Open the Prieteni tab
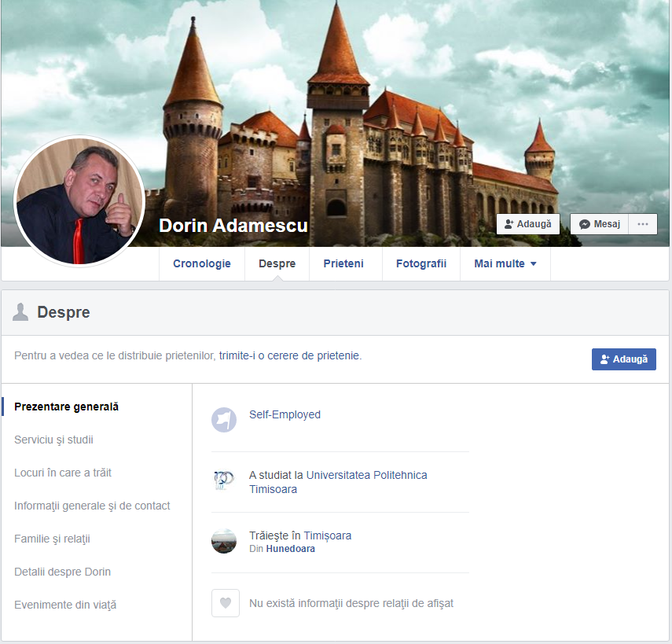672x644 pixels. (x=343, y=263)
